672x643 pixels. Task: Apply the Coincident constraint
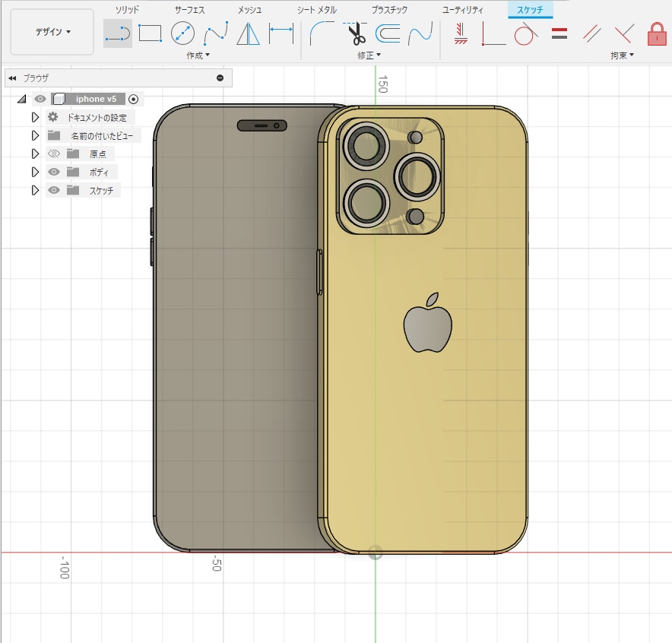pos(493,33)
